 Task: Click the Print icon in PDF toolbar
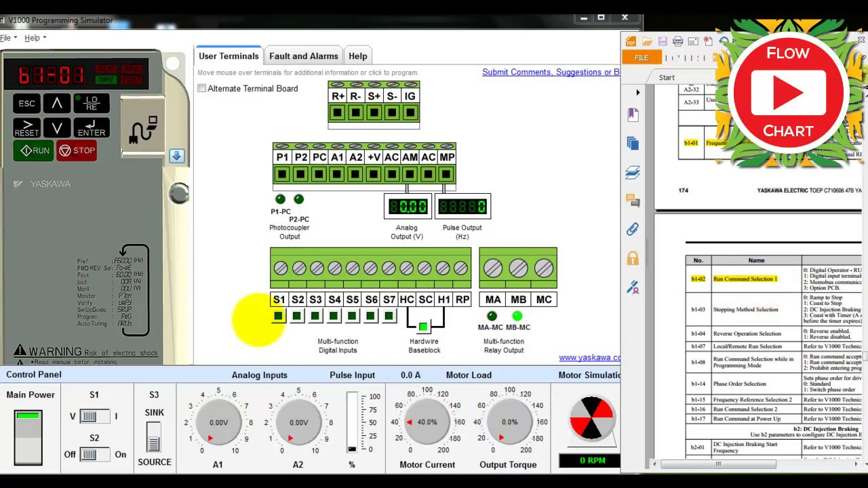coord(677,41)
